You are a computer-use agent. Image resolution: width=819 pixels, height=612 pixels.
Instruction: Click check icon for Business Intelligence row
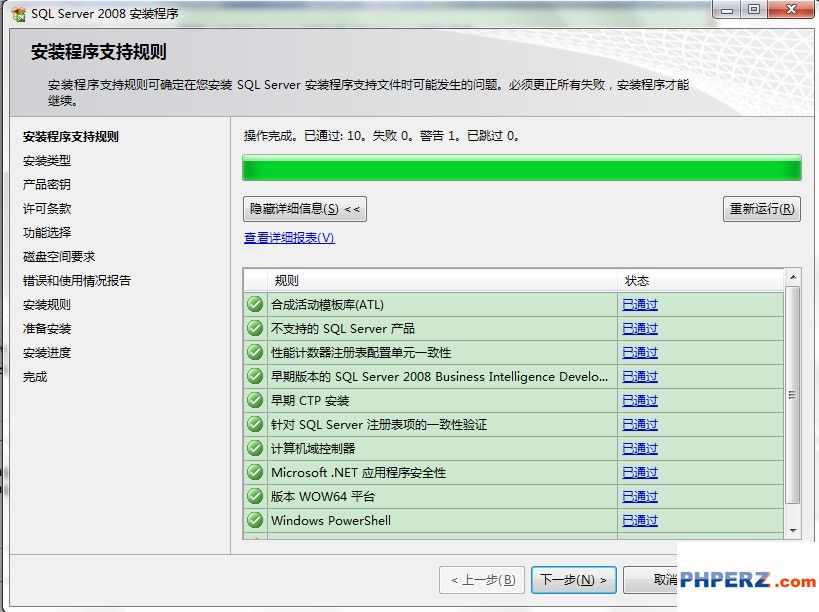pyautogui.click(x=255, y=376)
